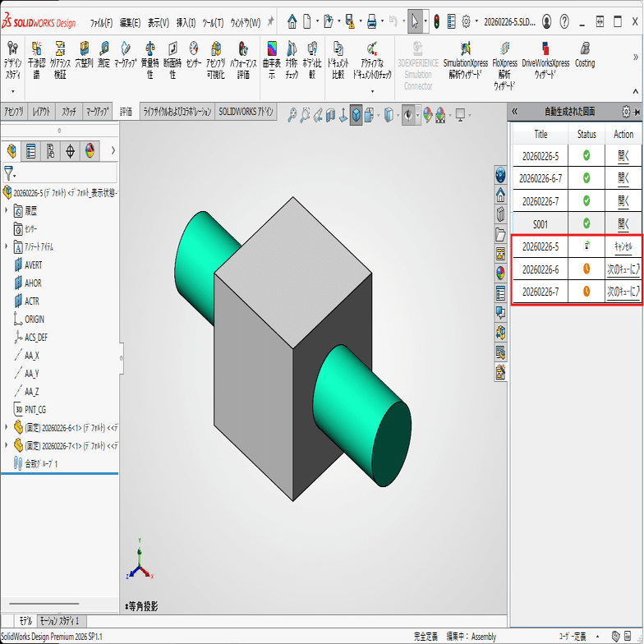The width and height of the screenshot is (644, 644).
Task: Toggle the Hide/Show Items button
Action: tap(408, 115)
